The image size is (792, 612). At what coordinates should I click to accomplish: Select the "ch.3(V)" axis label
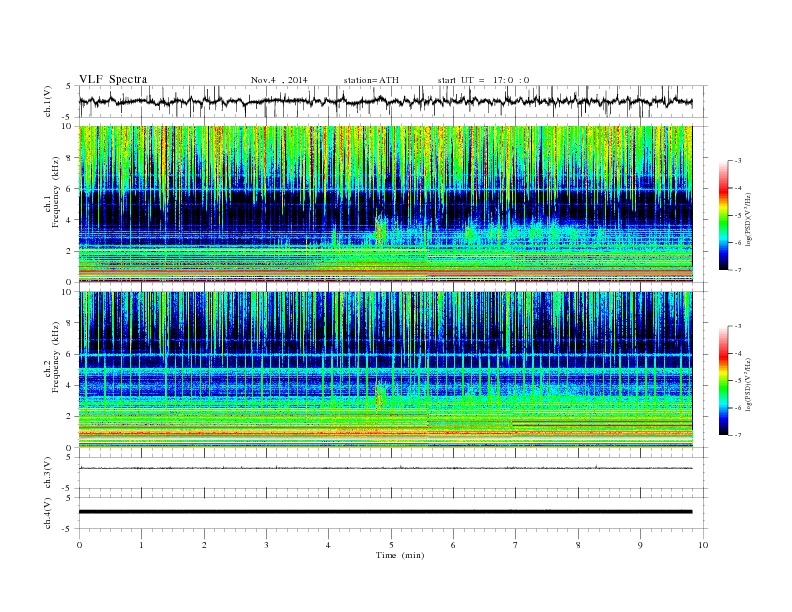point(48,473)
